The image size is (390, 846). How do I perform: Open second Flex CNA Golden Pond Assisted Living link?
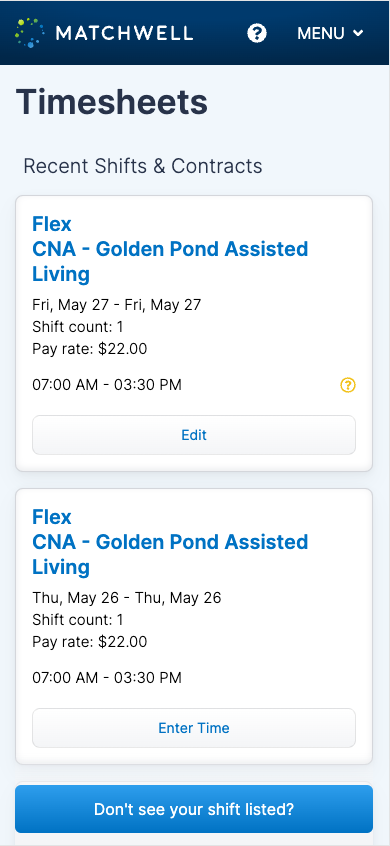click(x=170, y=542)
